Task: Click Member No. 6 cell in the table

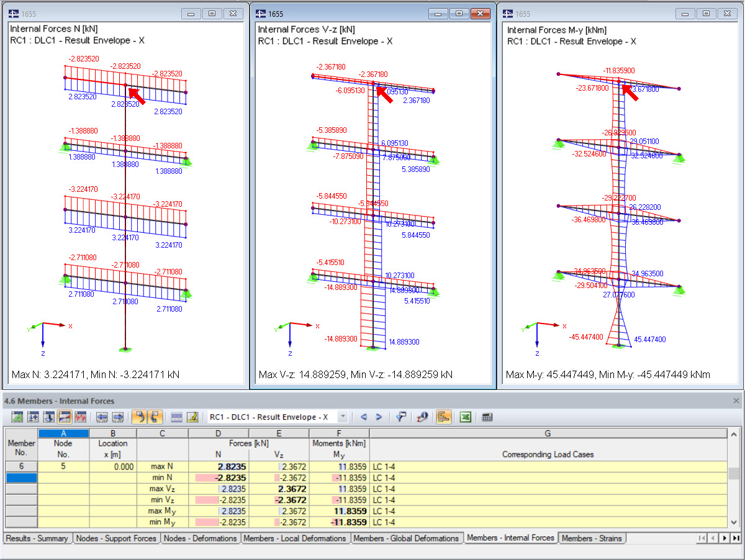Action: point(21,466)
